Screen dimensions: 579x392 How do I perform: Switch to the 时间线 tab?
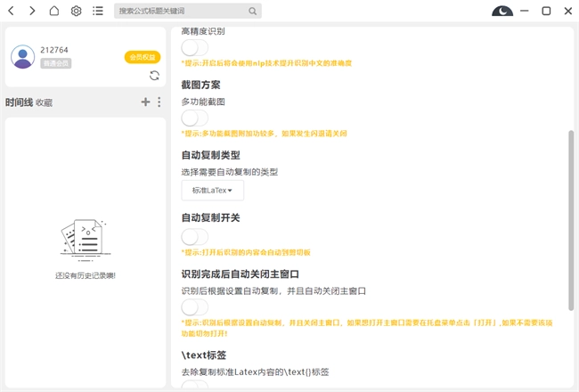click(19, 102)
